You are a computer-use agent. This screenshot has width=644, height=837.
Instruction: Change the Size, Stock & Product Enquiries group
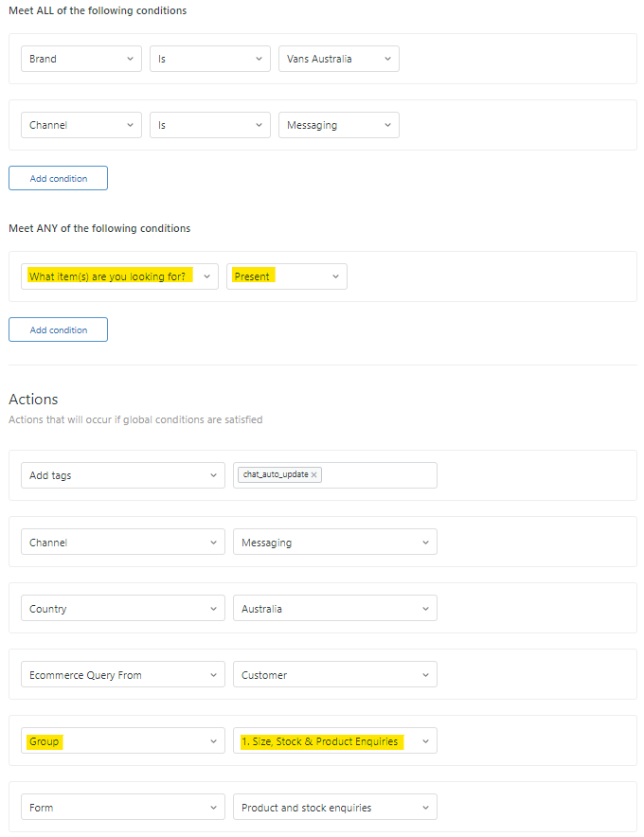335,741
